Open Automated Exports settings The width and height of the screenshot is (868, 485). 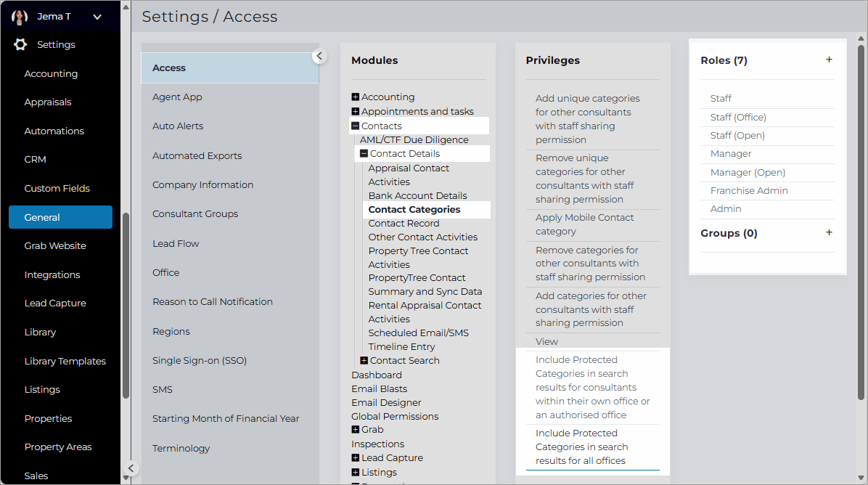197,155
